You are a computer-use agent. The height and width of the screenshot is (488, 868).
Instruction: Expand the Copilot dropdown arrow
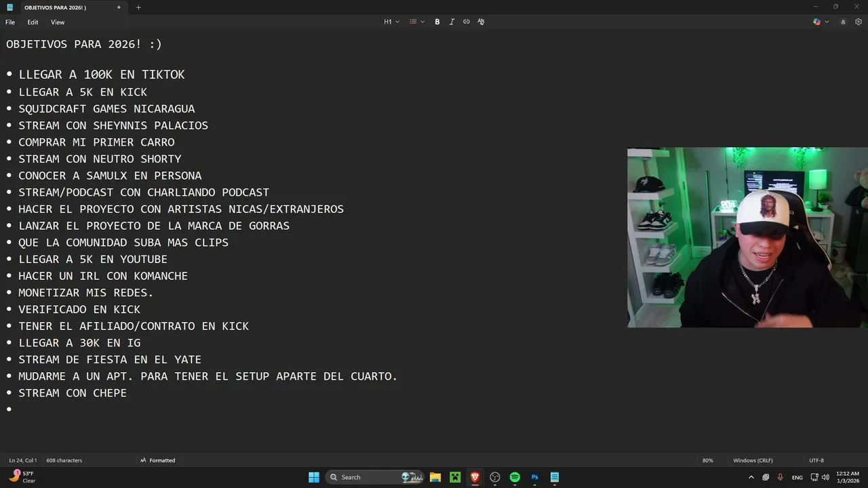827,22
